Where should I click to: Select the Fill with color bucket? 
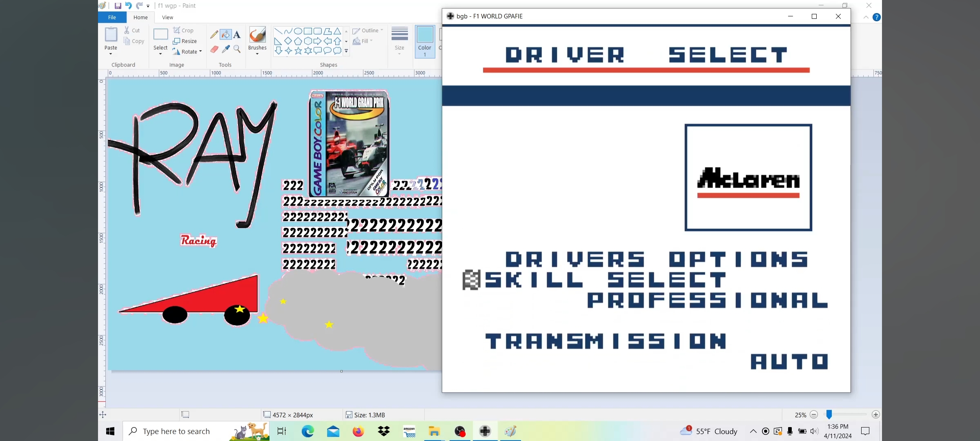(x=225, y=35)
